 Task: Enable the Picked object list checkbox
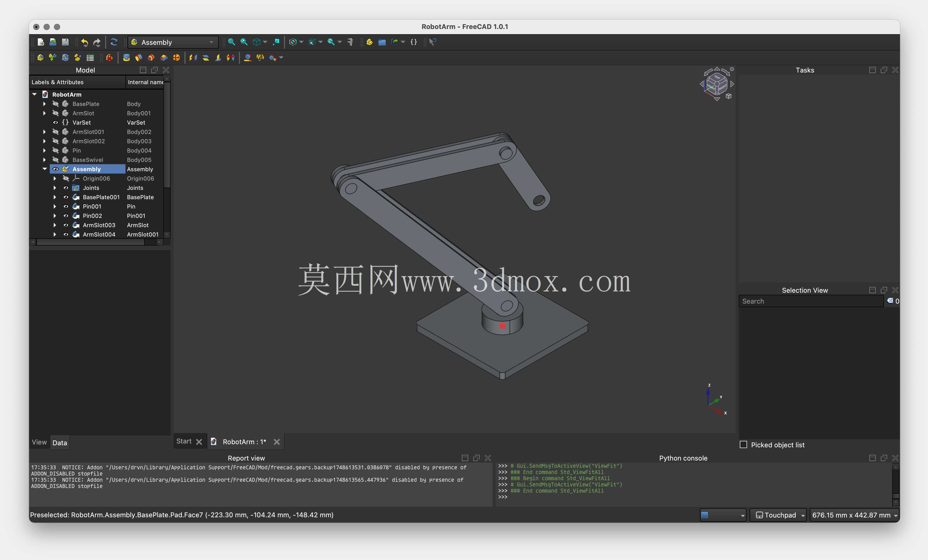tap(743, 445)
